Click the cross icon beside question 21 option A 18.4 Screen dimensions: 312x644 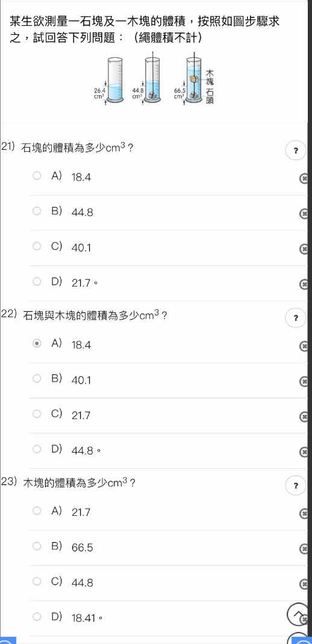(x=304, y=178)
